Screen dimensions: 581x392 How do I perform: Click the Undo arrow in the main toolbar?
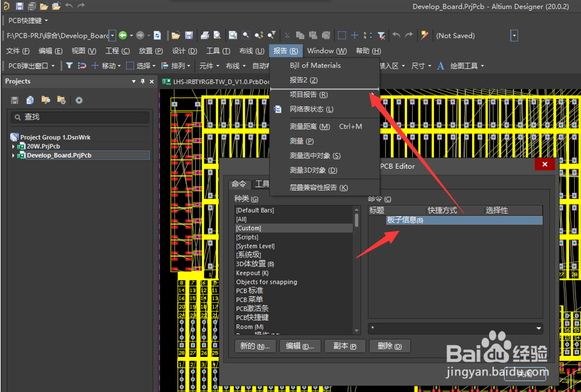point(396,35)
